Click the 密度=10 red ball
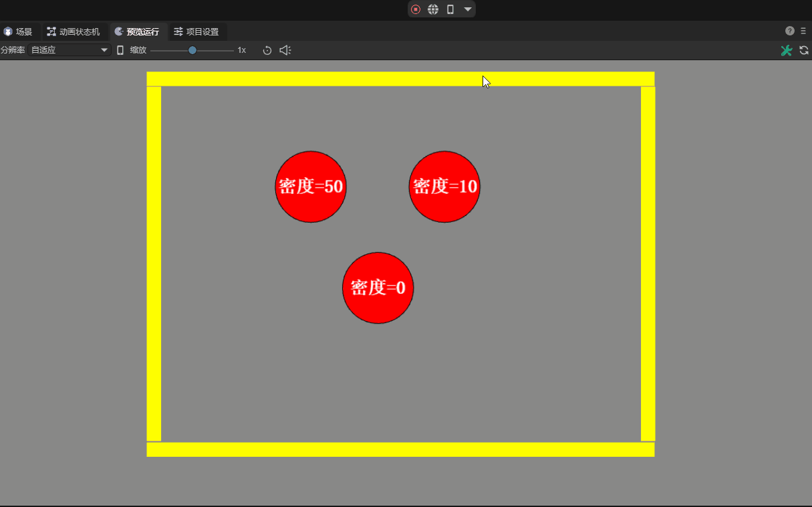Image resolution: width=812 pixels, height=507 pixels. tap(444, 187)
